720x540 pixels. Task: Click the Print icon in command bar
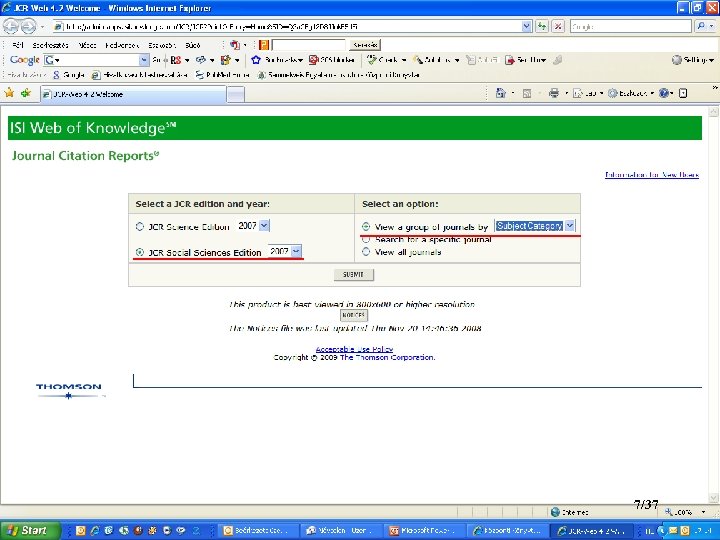click(554, 93)
